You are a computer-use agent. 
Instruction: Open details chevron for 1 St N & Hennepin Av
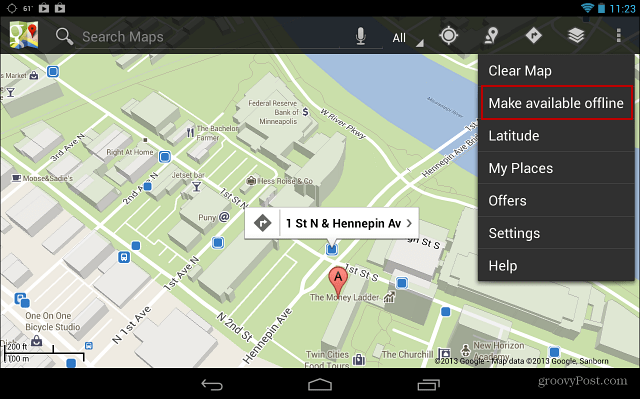[409, 223]
